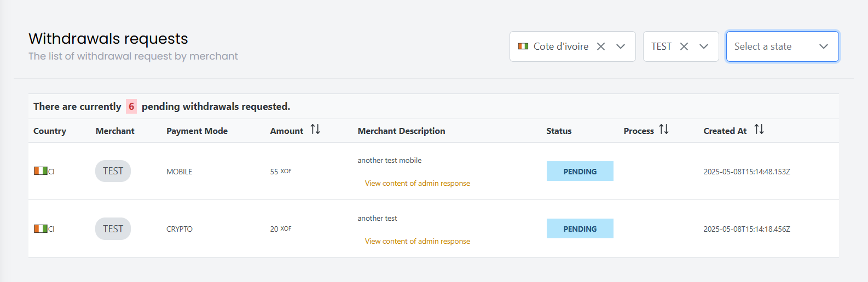Click flag icon in CRYPTO withdrawal row
Screen dimensions: 868x282
[x=40, y=229]
